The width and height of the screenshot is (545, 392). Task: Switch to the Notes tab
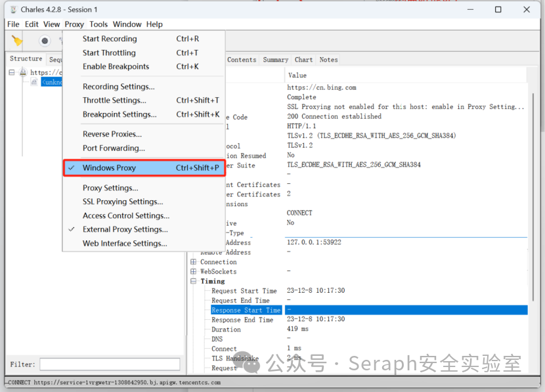point(328,60)
